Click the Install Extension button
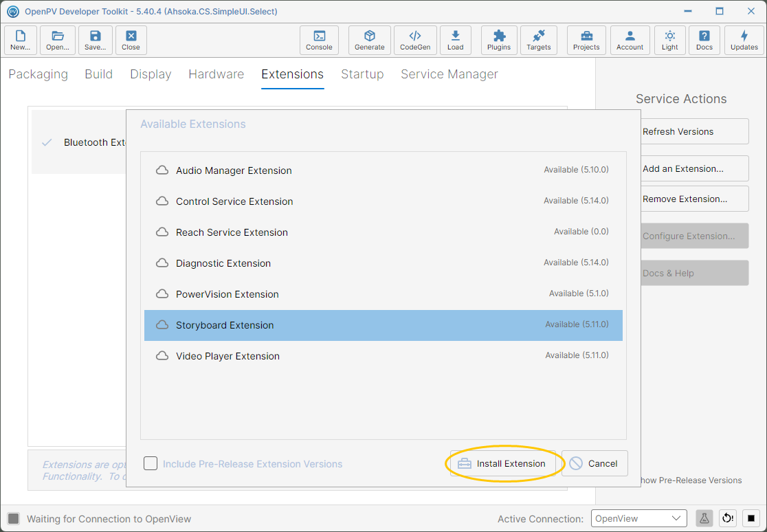The height and width of the screenshot is (532, 767). (x=503, y=463)
